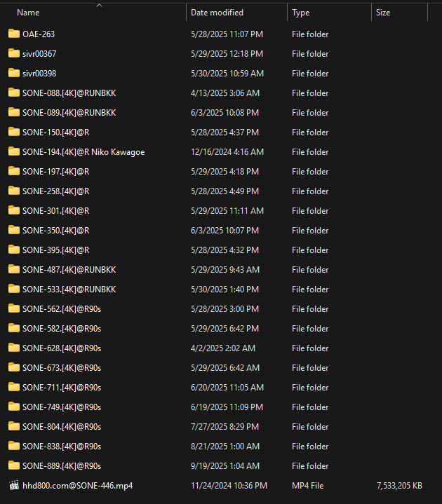Click the SONE-150.[4K]@R folder icon
Image resolution: width=442 pixels, height=504 pixels.
click(x=14, y=132)
